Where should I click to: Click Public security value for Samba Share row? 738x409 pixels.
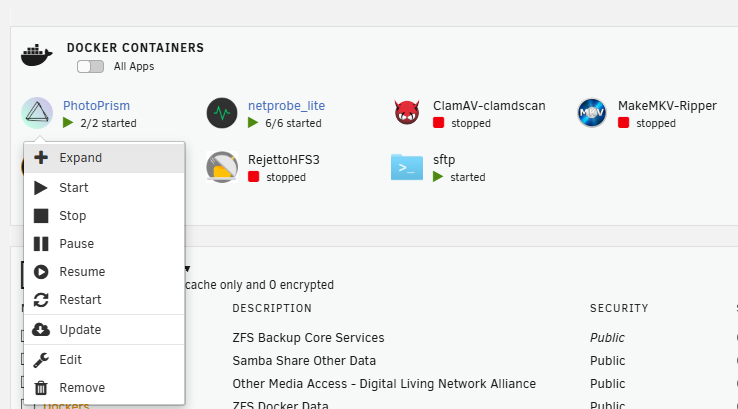click(x=608, y=361)
